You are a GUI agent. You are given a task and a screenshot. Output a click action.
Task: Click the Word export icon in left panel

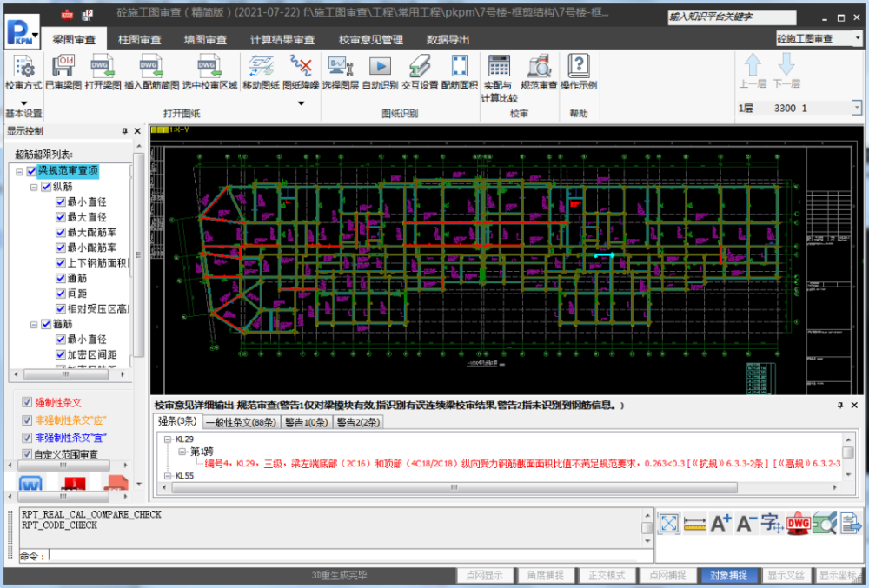pos(30,483)
